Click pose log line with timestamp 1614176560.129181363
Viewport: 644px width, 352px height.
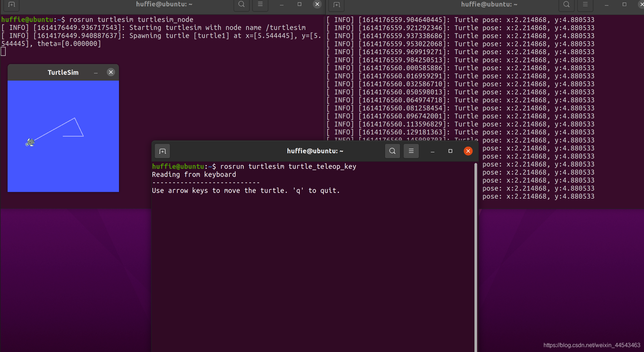461,132
